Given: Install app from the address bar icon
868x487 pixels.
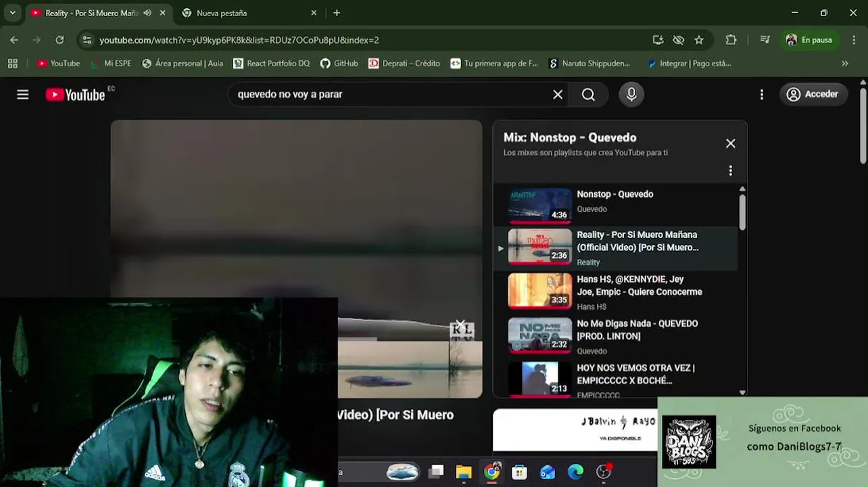Looking at the screenshot, I should click(658, 40).
